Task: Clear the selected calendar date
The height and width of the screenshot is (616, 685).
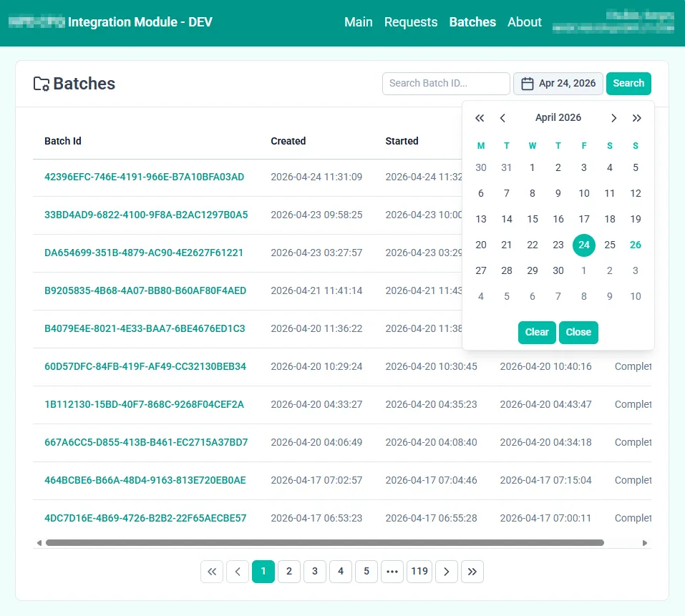Action: point(537,332)
